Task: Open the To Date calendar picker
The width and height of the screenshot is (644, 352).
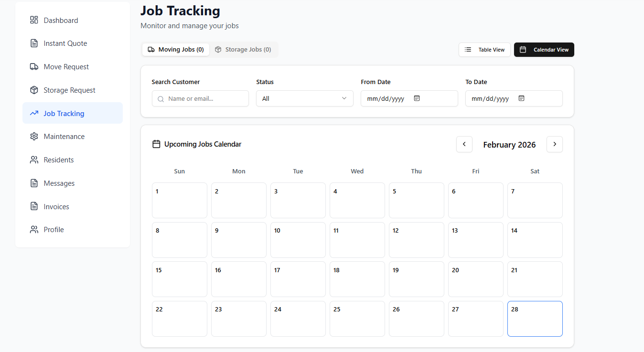Action: click(x=521, y=98)
